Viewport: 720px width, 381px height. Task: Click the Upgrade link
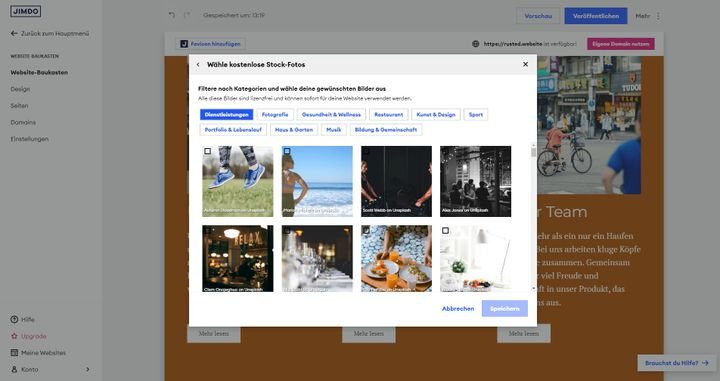click(34, 336)
